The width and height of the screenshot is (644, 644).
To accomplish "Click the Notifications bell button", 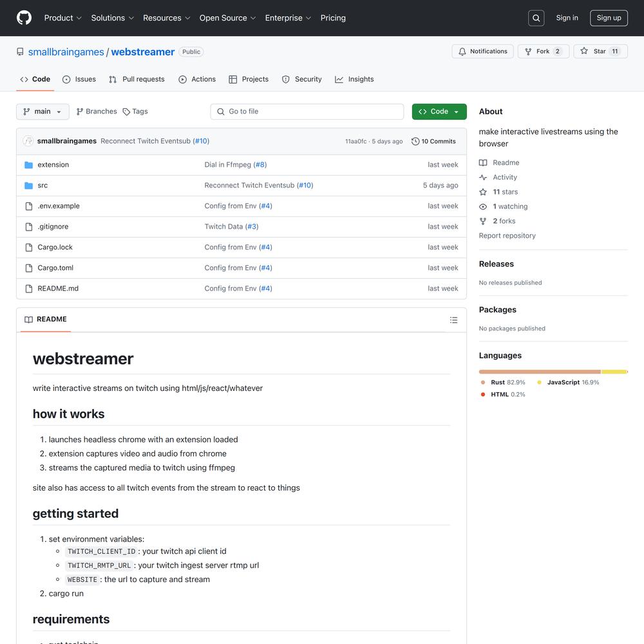I will (482, 52).
